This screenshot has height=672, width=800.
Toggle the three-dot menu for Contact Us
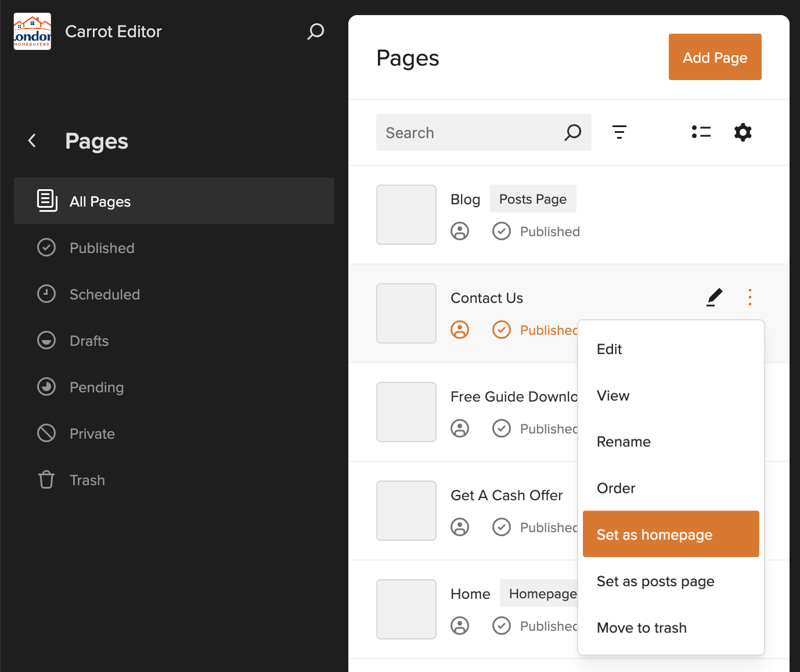[749, 297]
